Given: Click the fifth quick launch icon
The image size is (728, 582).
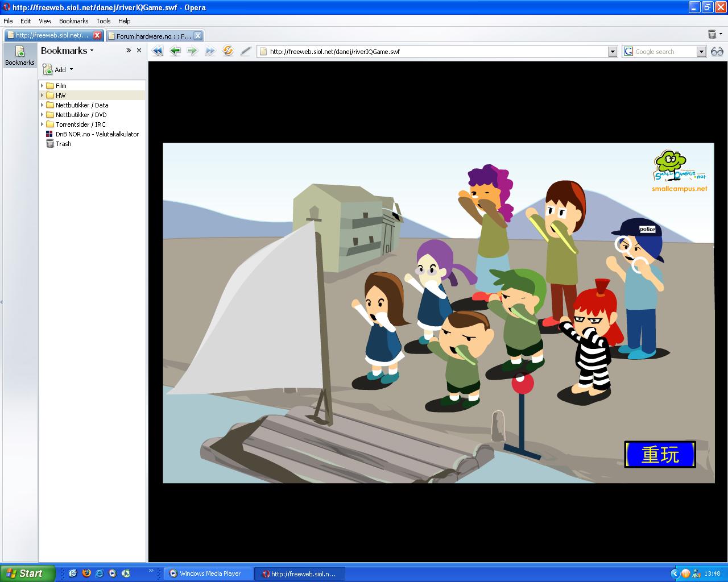Looking at the screenshot, I should [x=126, y=573].
